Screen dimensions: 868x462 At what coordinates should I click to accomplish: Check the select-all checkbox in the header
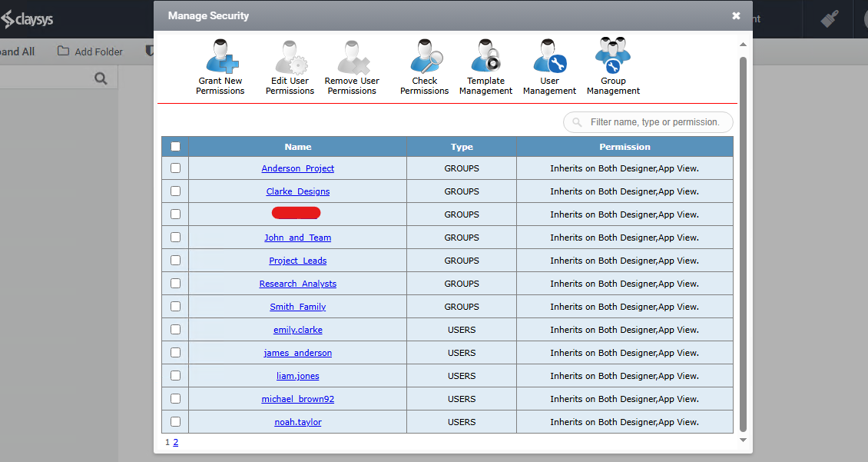[x=175, y=145]
